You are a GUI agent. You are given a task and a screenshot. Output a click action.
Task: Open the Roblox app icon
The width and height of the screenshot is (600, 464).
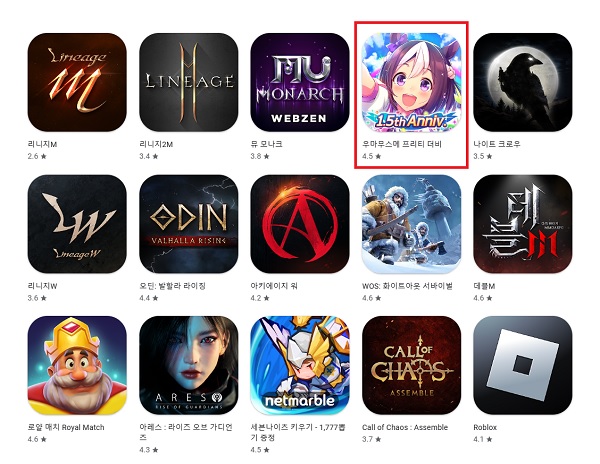point(523,365)
